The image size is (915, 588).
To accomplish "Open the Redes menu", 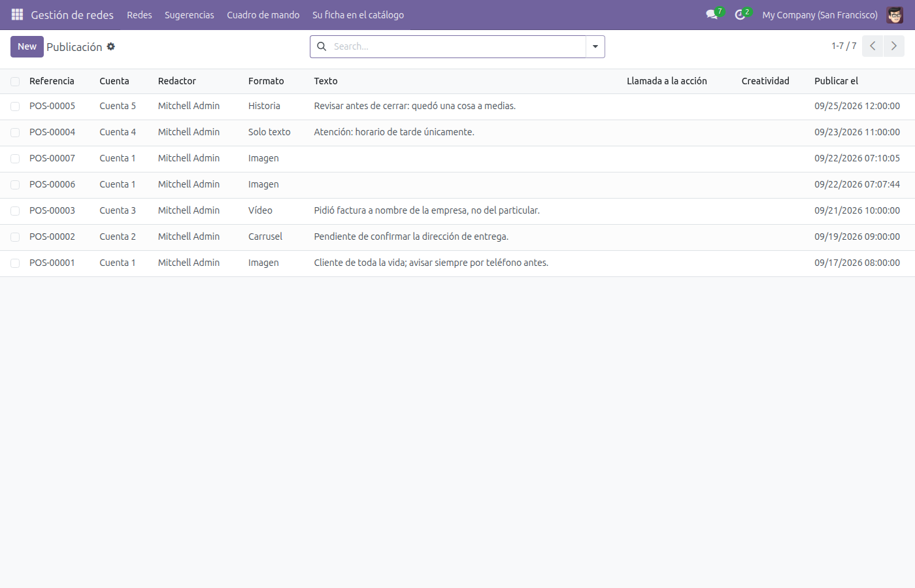I will coord(139,14).
